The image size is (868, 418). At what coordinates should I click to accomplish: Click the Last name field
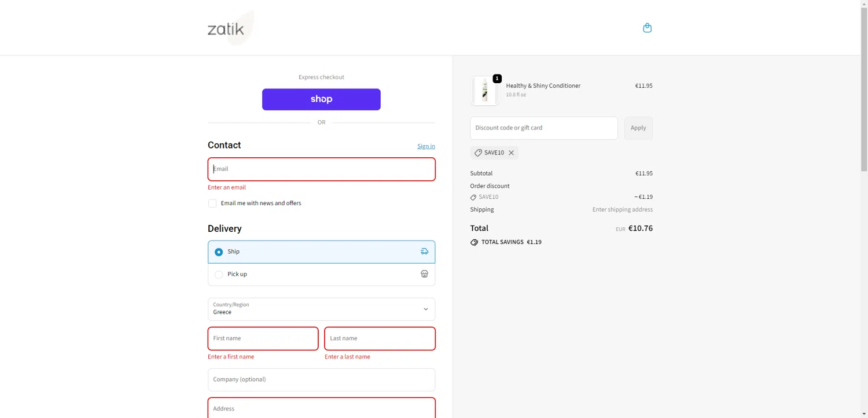380,339
